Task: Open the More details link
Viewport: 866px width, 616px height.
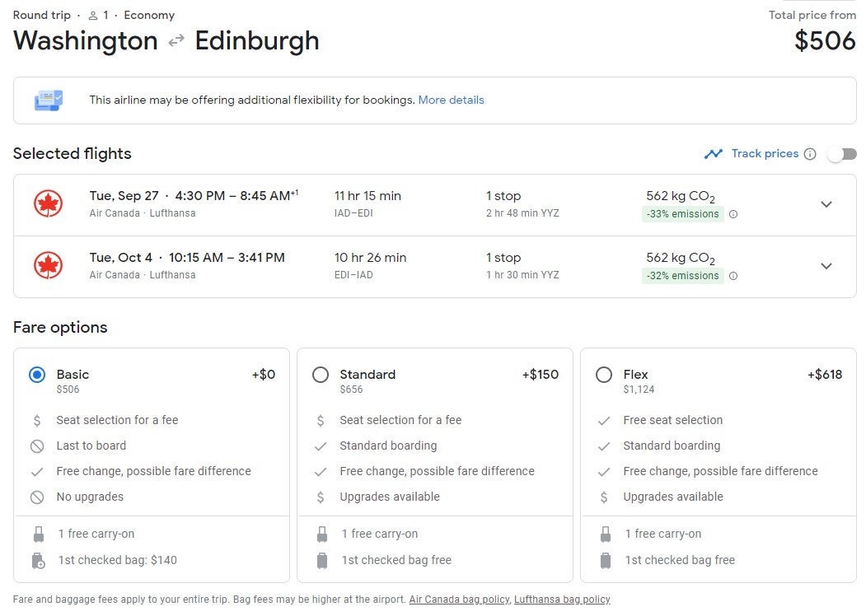Action: [451, 100]
